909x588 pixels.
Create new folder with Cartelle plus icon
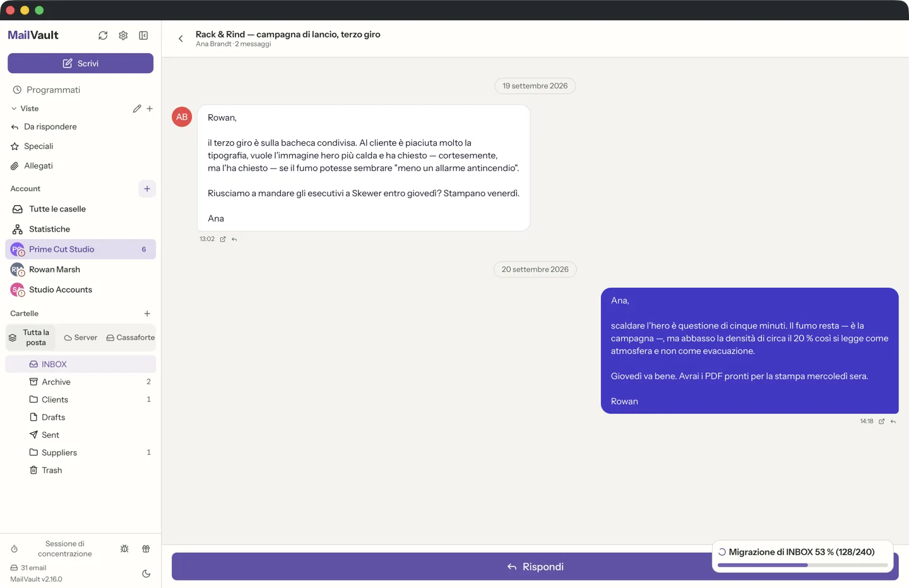click(x=147, y=314)
